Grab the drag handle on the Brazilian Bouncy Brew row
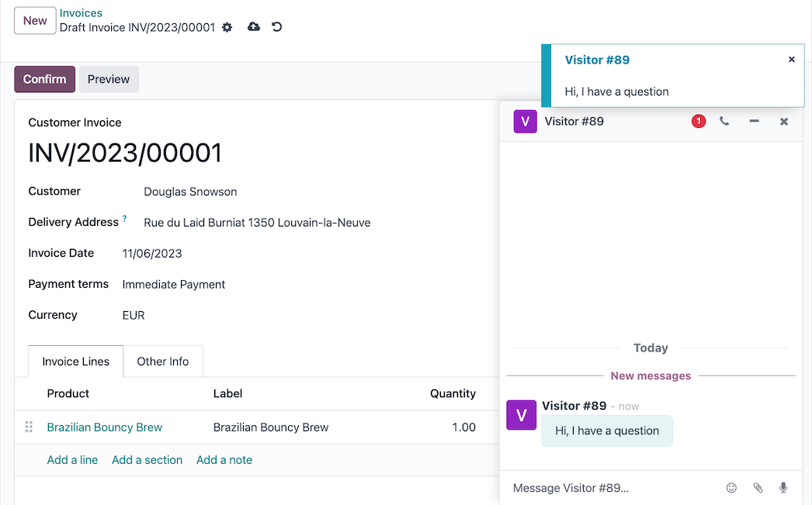The height and width of the screenshot is (505, 812). coord(29,427)
